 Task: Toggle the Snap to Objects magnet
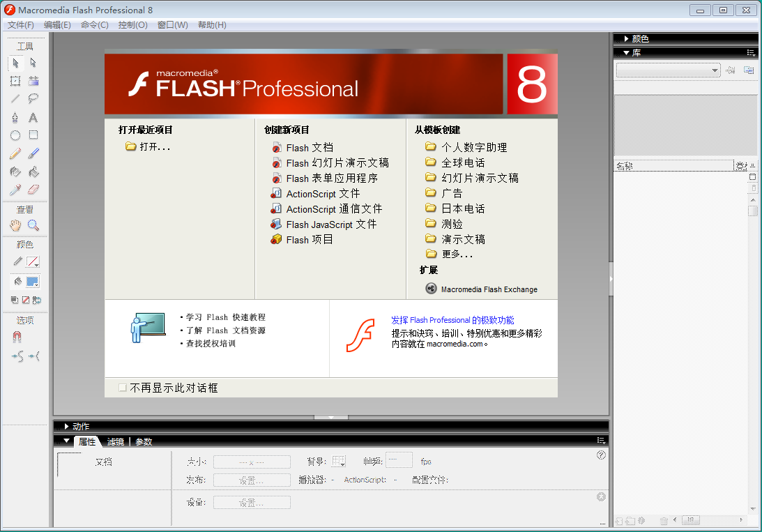click(17, 336)
